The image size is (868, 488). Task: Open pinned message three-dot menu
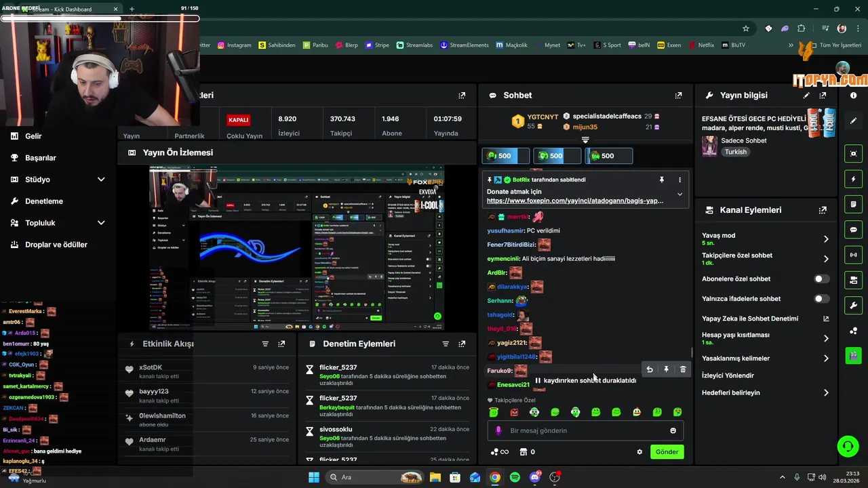tap(679, 180)
